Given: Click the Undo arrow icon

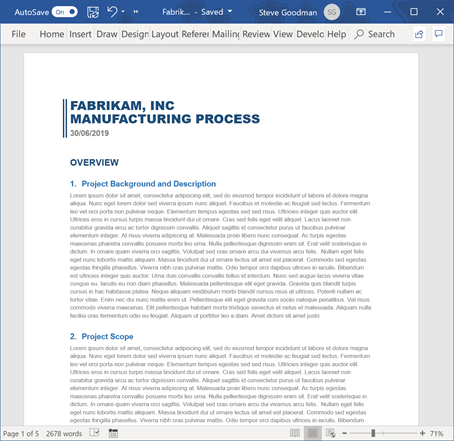Looking at the screenshot, I should click(x=112, y=12).
